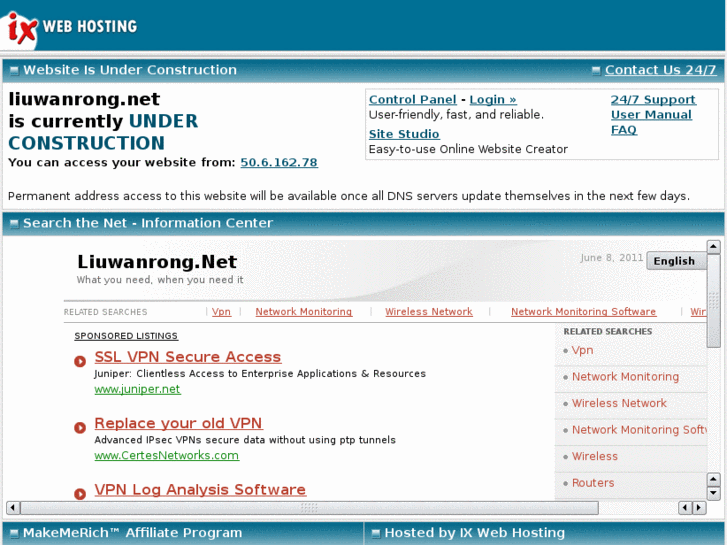The width and height of the screenshot is (727, 545).
Task: Click the second-to-last horizontal scroll left arrow
Action: pyautogui.click(x=685, y=507)
